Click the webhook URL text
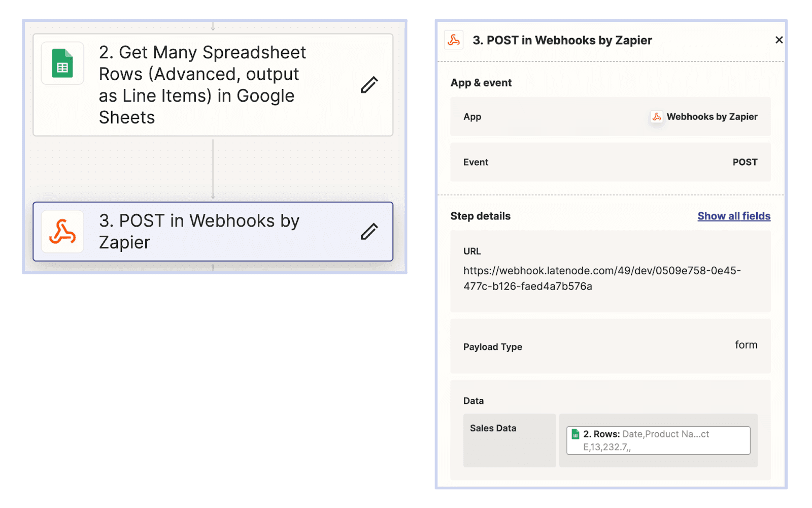The height and width of the screenshot is (508, 812). click(x=602, y=278)
